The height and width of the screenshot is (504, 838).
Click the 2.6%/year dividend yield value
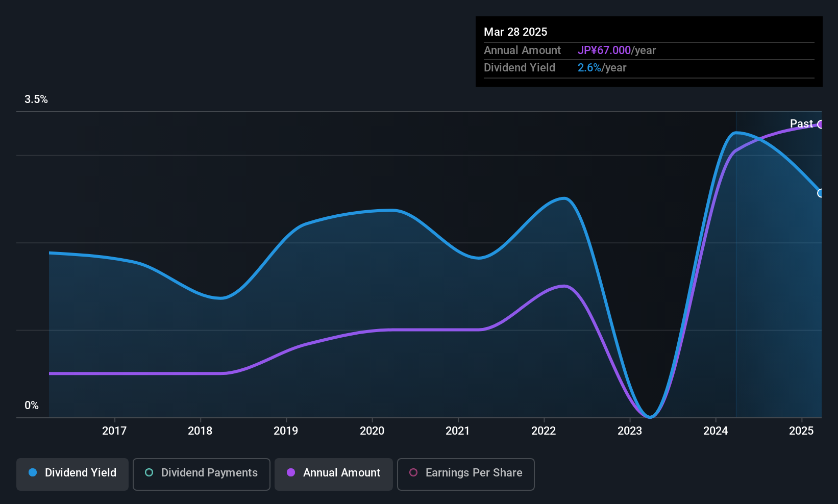tap(602, 68)
